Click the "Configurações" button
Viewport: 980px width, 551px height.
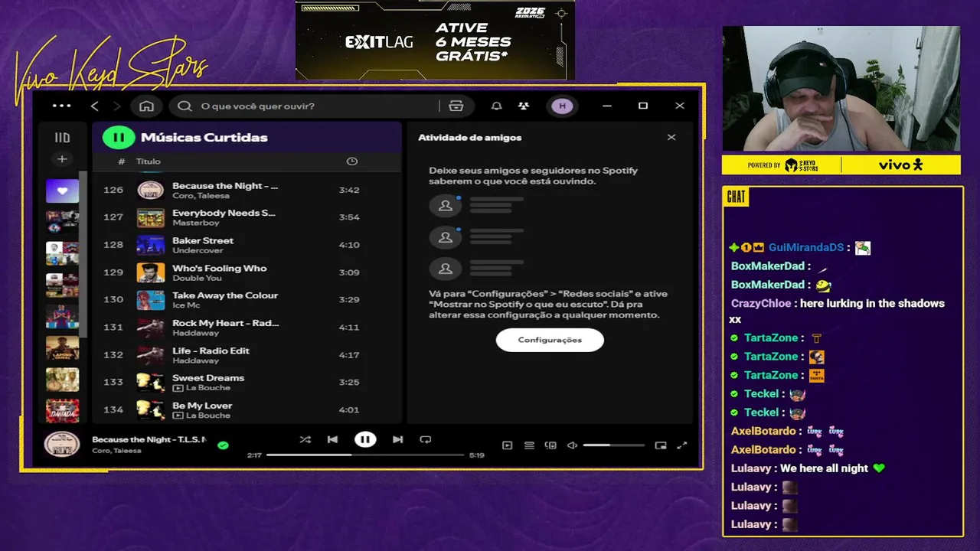click(550, 340)
